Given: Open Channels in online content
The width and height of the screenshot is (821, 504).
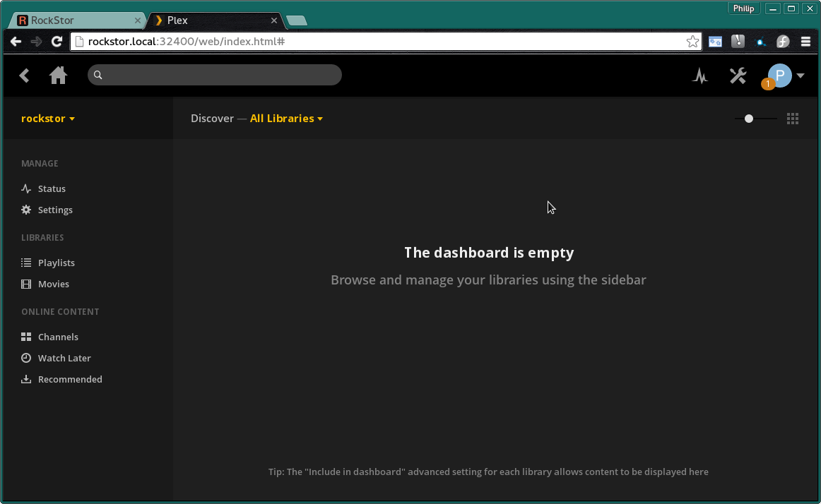Looking at the screenshot, I should (58, 337).
